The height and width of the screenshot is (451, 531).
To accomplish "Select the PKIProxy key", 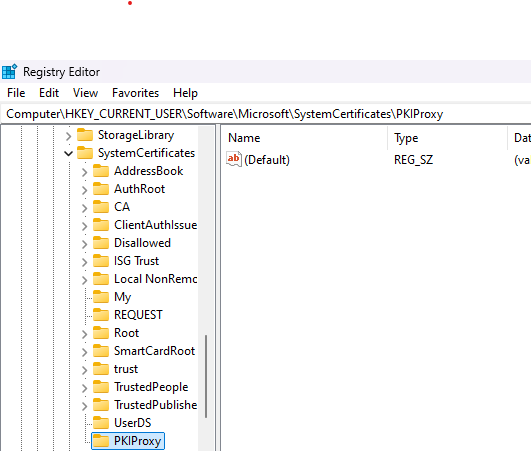I will [x=128, y=441].
